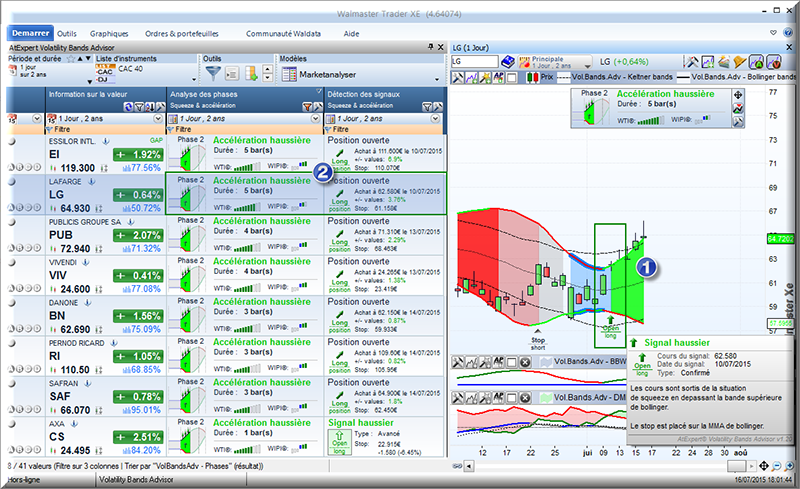Click the link chain icon left of chart scrollbar
Image resolution: width=800 pixels, height=489 pixels.
click(457, 466)
